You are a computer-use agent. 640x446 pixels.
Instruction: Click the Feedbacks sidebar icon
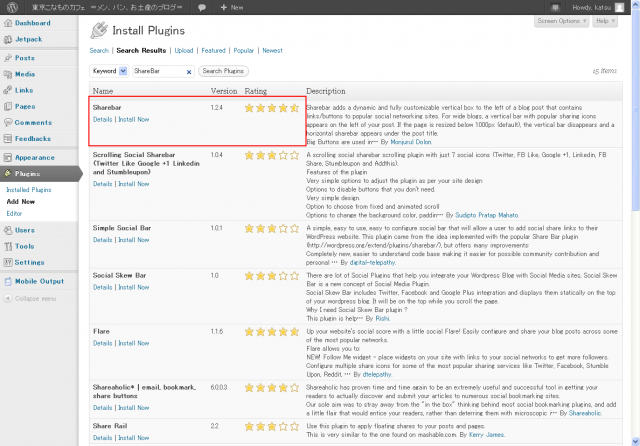tap(8, 139)
